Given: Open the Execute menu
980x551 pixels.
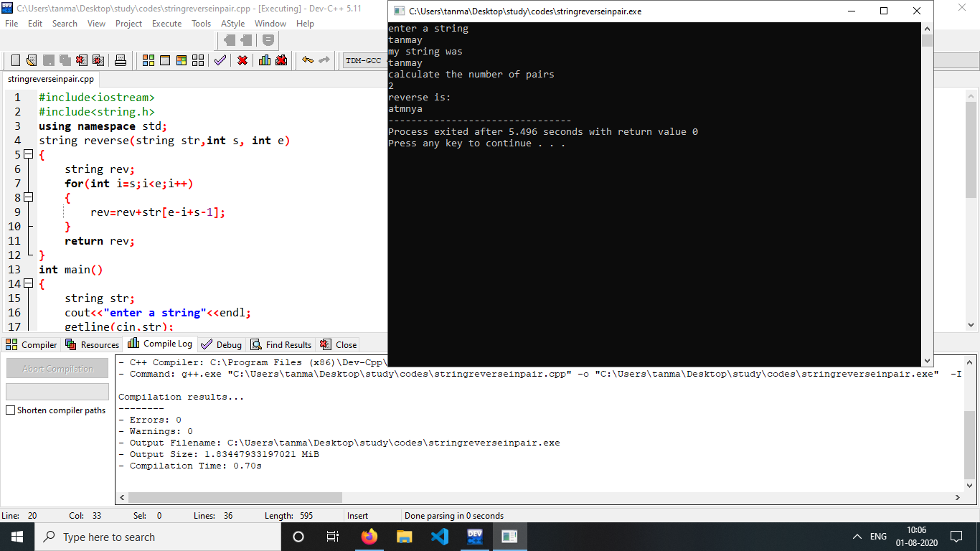Looking at the screenshot, I should tap(166, 24).
